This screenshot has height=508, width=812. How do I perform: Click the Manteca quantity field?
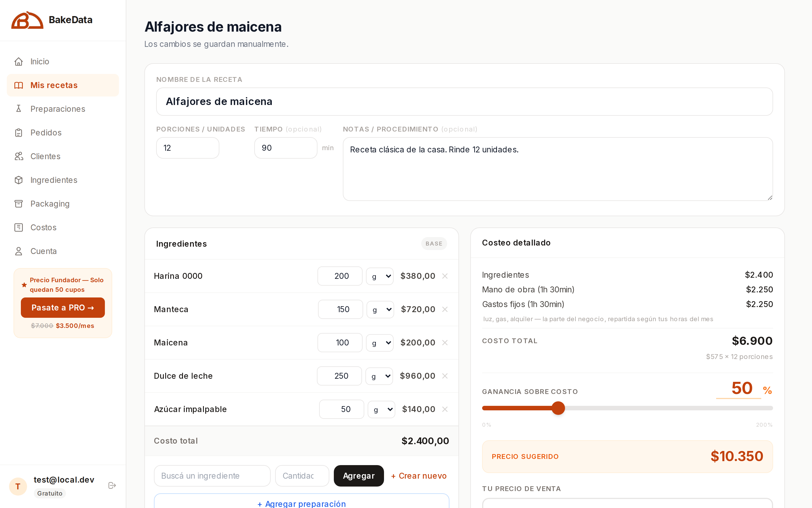pos(340,309)
